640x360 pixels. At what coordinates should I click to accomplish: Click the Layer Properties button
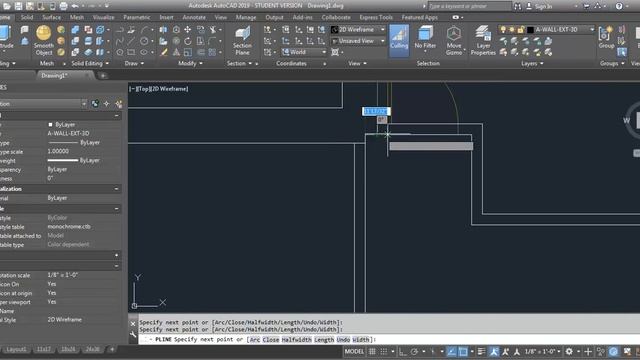483,40
